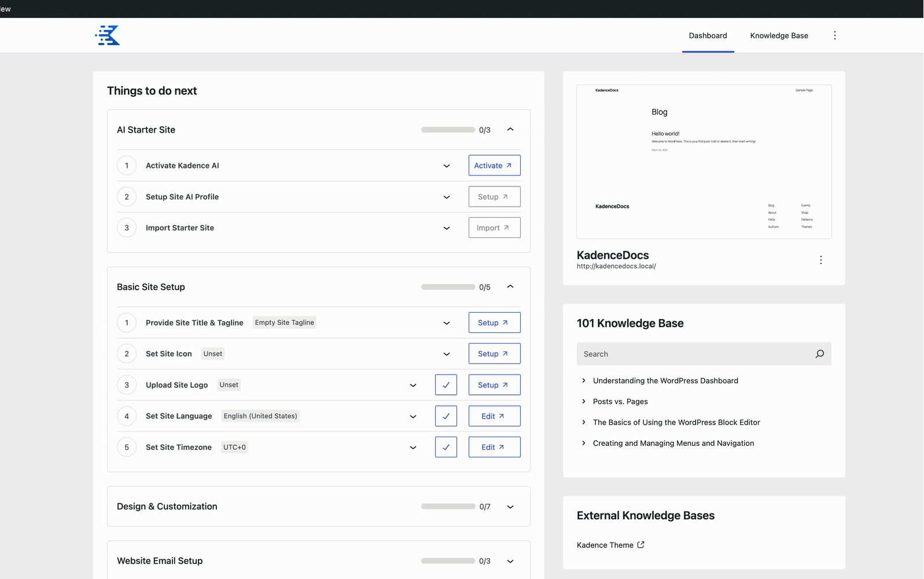Click Setup button for Set Site Icon
This screenshot has width=924, height=579.
coord(495,354)
